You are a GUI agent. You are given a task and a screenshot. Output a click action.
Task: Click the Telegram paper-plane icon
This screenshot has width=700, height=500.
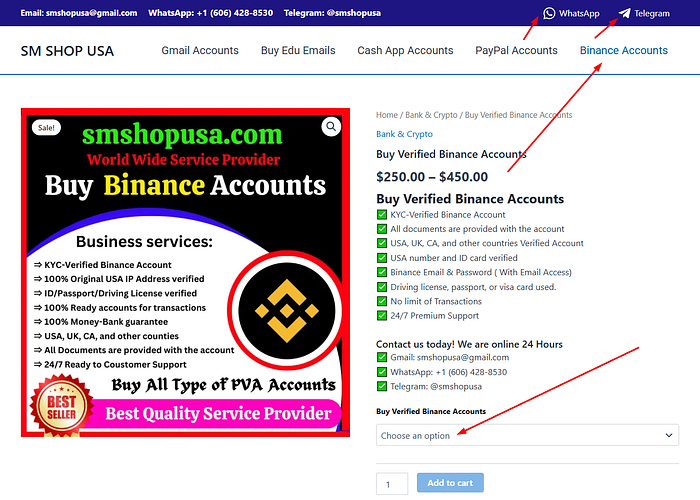[x=625, y=13]
